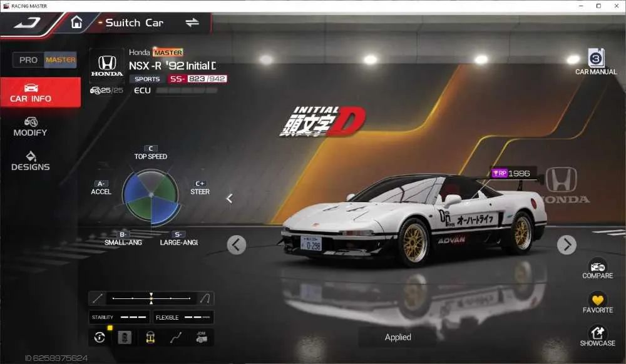Image resolution: width=626 pixels, height=364 pixels.
Task: Click the tire tread icon in bottom row
Action: (x=125, y=338)
